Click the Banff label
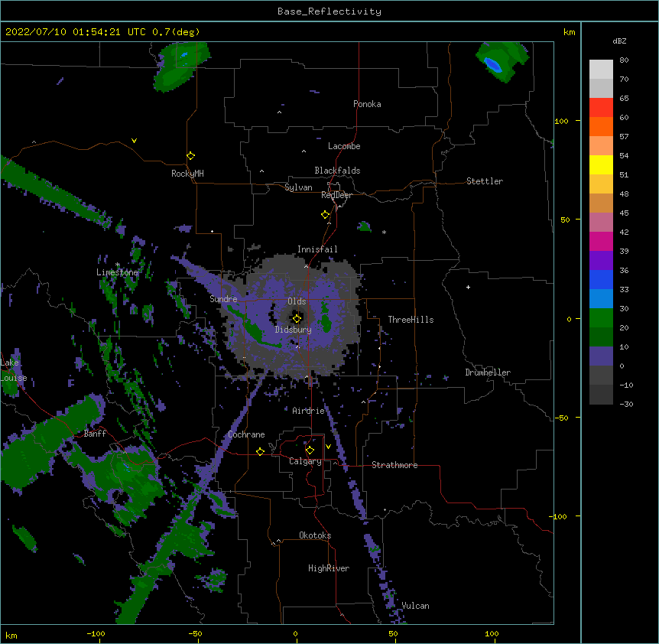This screenshot has height=644, width=659. click(95, 434)
